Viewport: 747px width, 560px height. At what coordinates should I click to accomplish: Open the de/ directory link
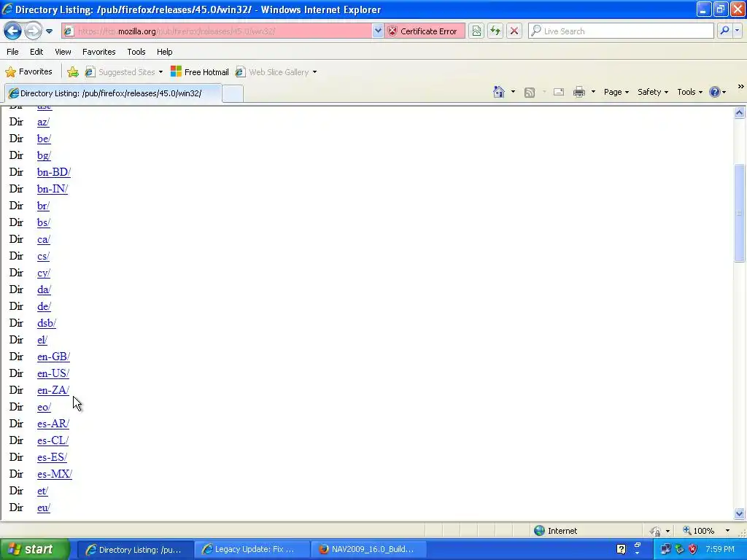tap(44, 306)
